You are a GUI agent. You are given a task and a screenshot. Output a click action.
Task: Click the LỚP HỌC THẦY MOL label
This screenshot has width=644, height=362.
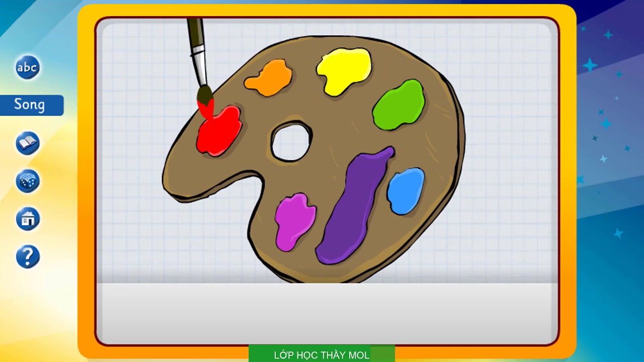[x=321, y=355]
